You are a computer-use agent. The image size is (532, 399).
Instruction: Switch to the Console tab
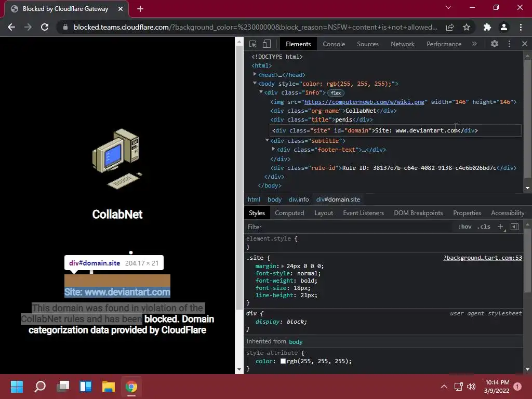pos(334,44)
